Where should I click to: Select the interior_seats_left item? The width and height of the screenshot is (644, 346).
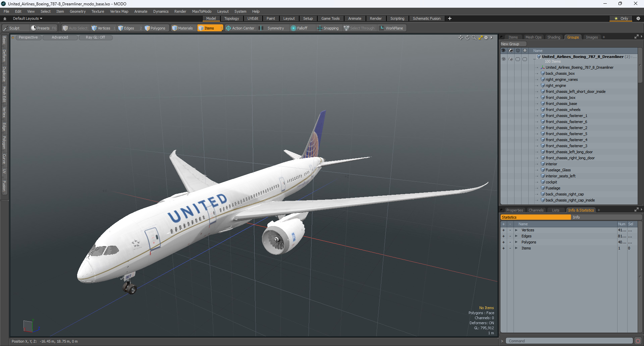(x=560, y=176)
